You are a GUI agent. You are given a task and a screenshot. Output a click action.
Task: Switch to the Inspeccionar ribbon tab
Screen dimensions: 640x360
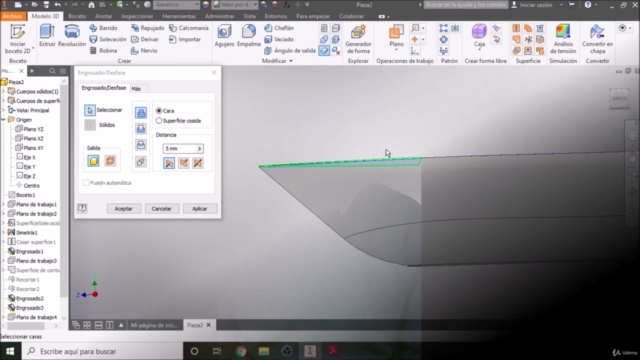[137, 16]
